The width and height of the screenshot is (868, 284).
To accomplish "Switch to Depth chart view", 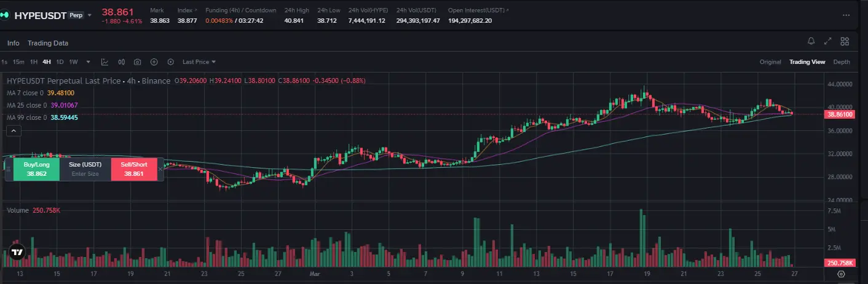I will [842, 62].
